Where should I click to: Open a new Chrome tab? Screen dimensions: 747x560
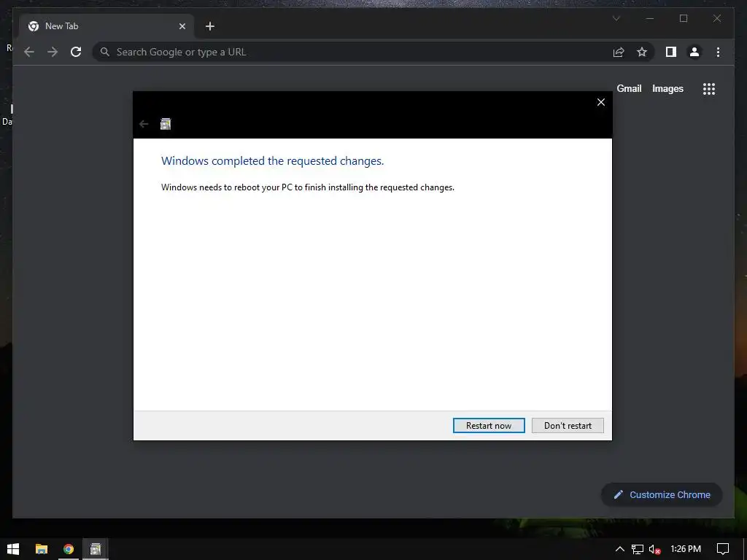[x=210, y=26]
